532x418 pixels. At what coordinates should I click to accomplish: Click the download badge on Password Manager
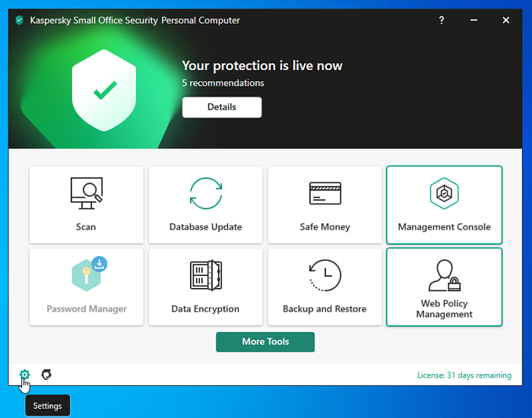tap(100, 264)
